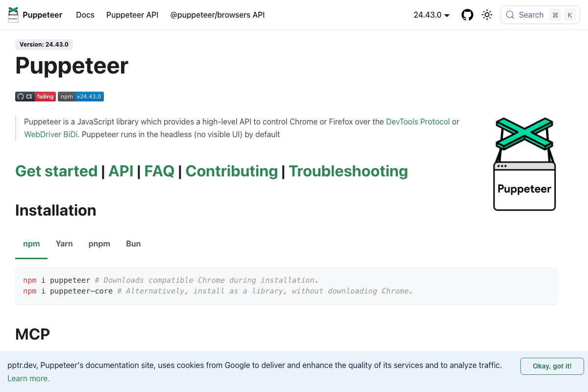Open the Docs navbar item
Viewport: 588px width, 392px height.
click(x=85, y=15)
